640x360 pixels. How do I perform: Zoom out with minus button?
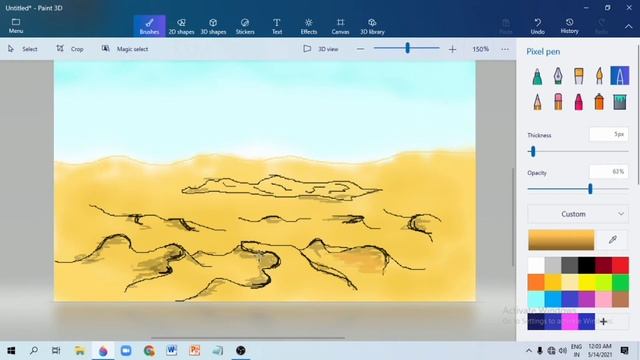(x=360, y=49)
